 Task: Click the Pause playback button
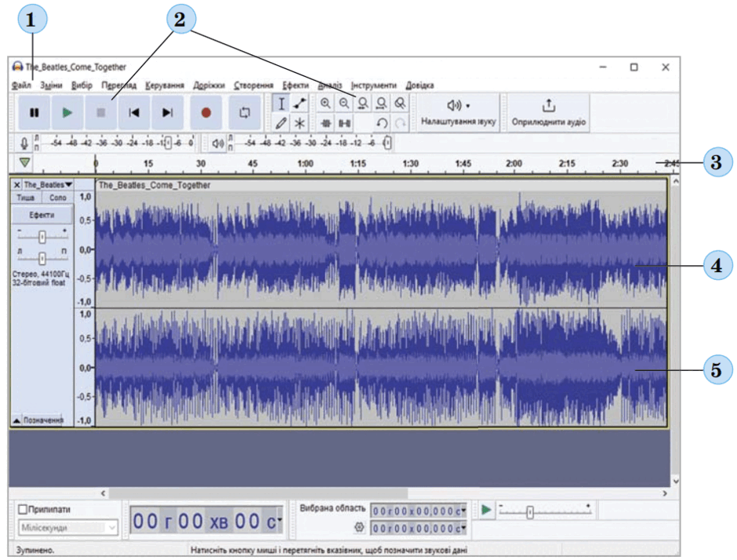[x=34, y=113]
